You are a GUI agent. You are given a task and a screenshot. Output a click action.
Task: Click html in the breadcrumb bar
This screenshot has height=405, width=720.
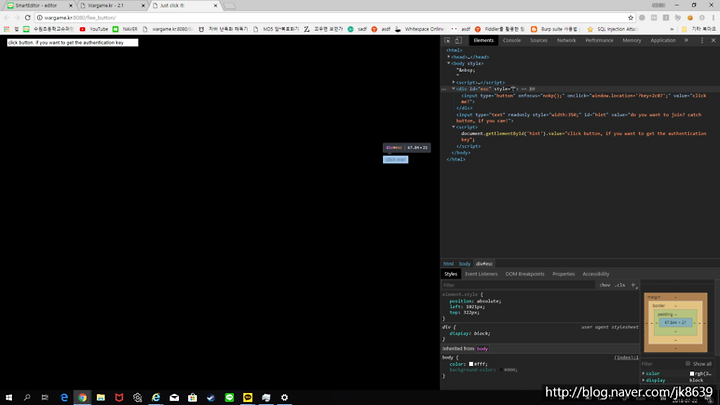click(x=449, y=264)
